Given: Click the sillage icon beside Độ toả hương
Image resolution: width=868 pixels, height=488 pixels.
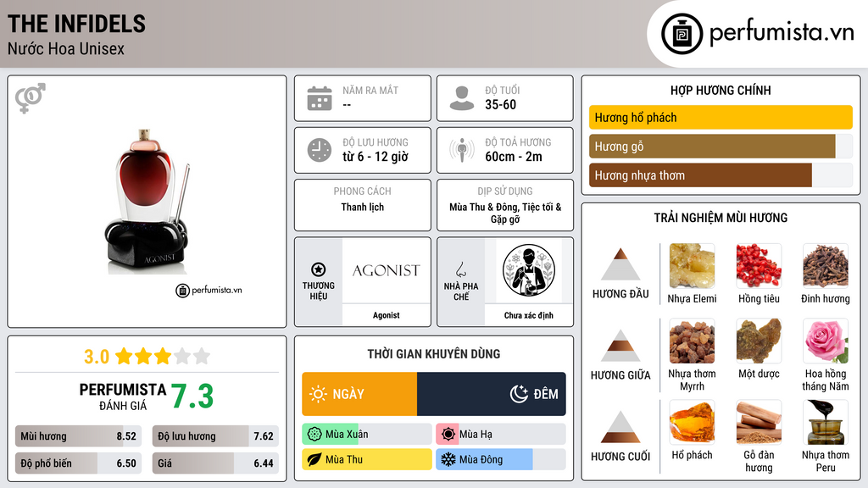Looking at the screenshot, I should coord(462,150).
